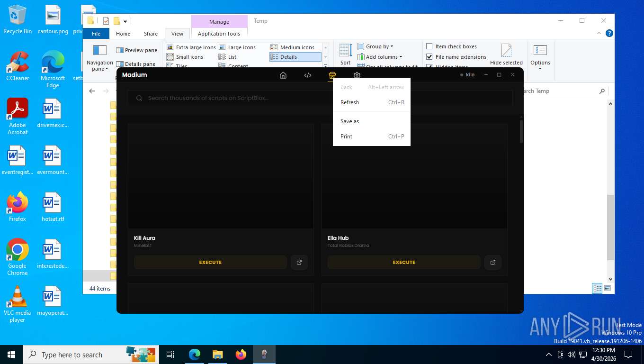The height and width of the screenshot is (364, 644).
Task: Go back in Explorer navigation
Action: pyautogui.click(x=92, y=91)
